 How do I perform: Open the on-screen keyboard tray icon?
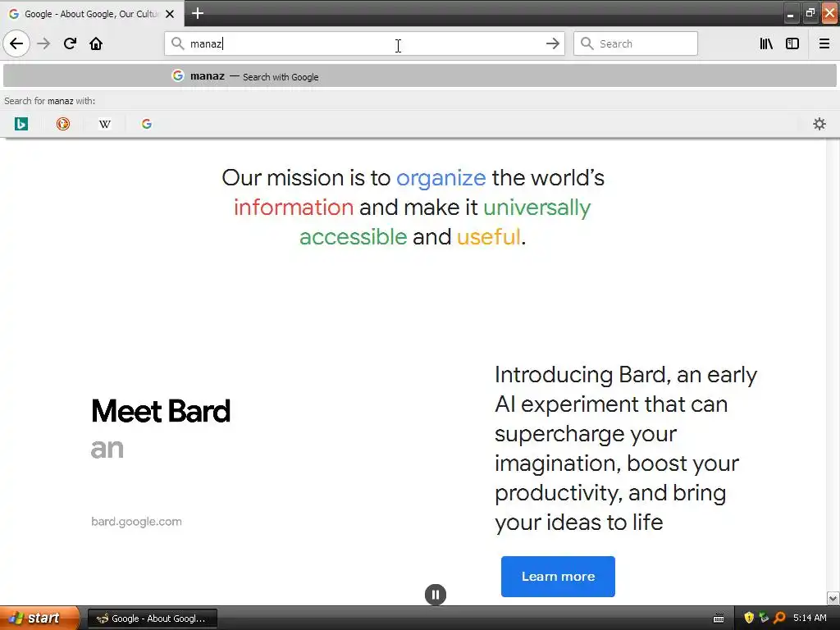[x=719, y=619]
